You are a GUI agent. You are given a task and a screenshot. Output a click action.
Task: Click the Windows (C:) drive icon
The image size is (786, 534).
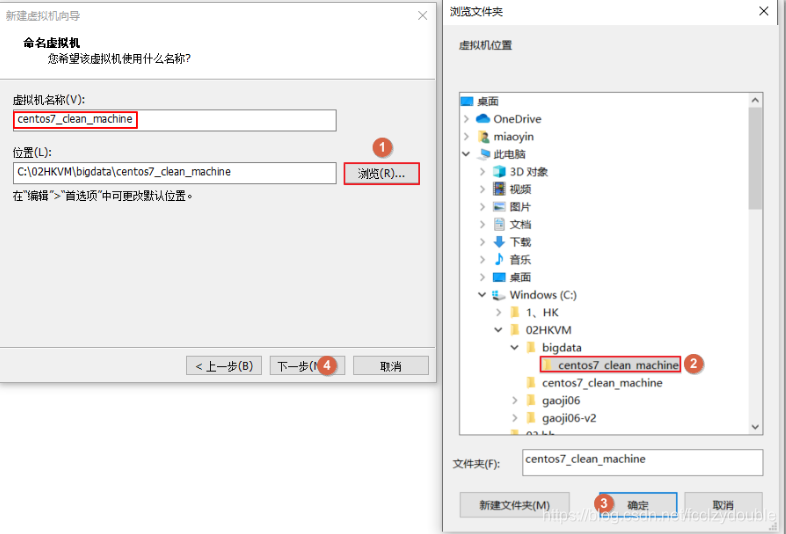[499, 295]
